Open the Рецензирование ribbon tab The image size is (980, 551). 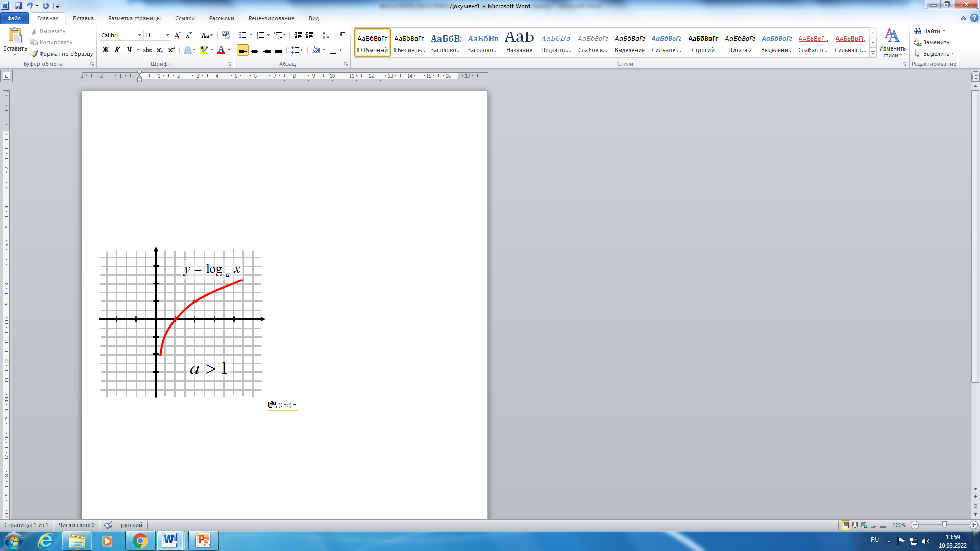[271, 18]
